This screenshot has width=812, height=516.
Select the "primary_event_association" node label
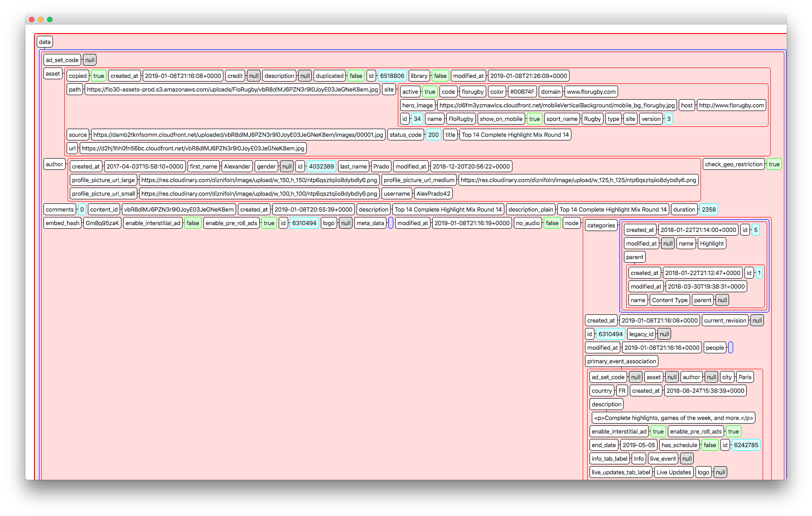pyautogui.click(x=621, y=361)
